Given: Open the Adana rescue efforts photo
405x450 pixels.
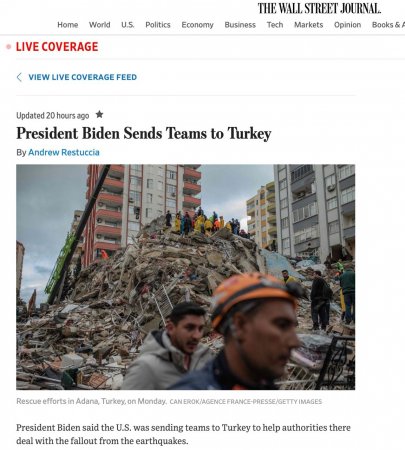Looking at the screenshot, I should (186, 277).
